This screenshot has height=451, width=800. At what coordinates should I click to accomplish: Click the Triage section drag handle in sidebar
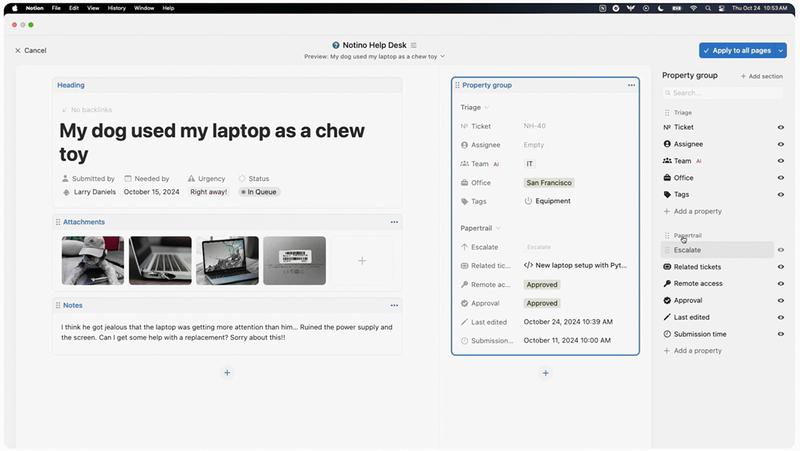tap(667, 112)
